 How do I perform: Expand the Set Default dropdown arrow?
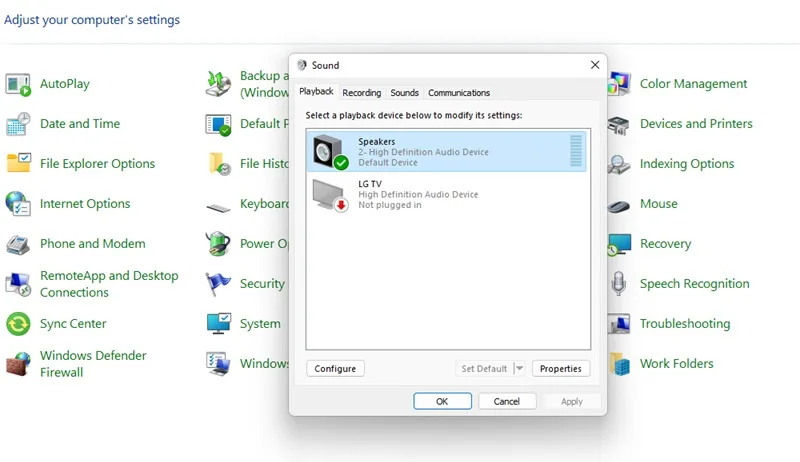[519, 368]
